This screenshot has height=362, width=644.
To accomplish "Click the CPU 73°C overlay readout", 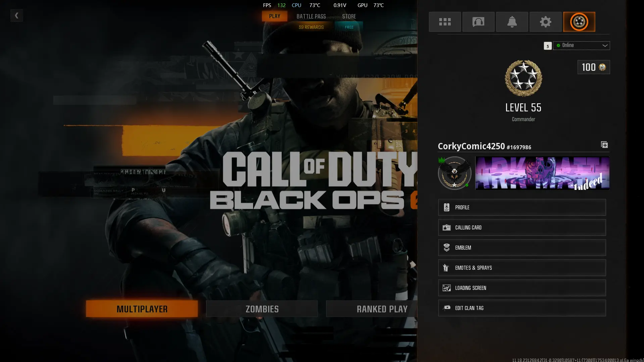I will (x=306, y=5).
